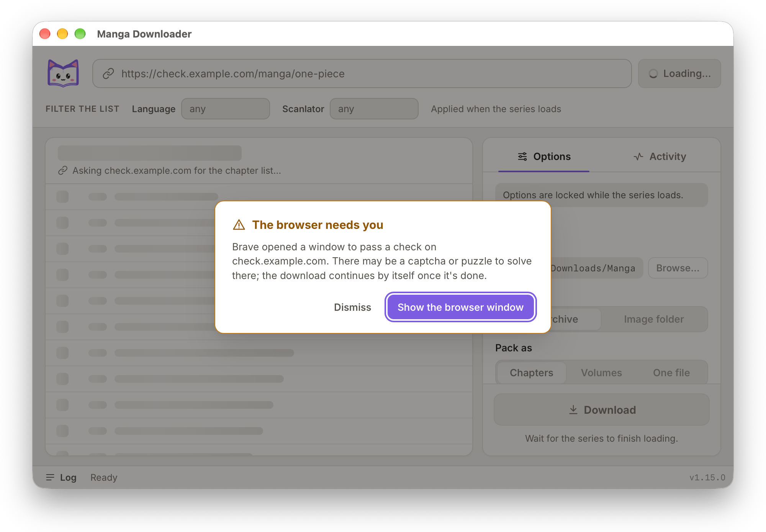Open the Scanlator filter dropdown

tap(374, 109)
